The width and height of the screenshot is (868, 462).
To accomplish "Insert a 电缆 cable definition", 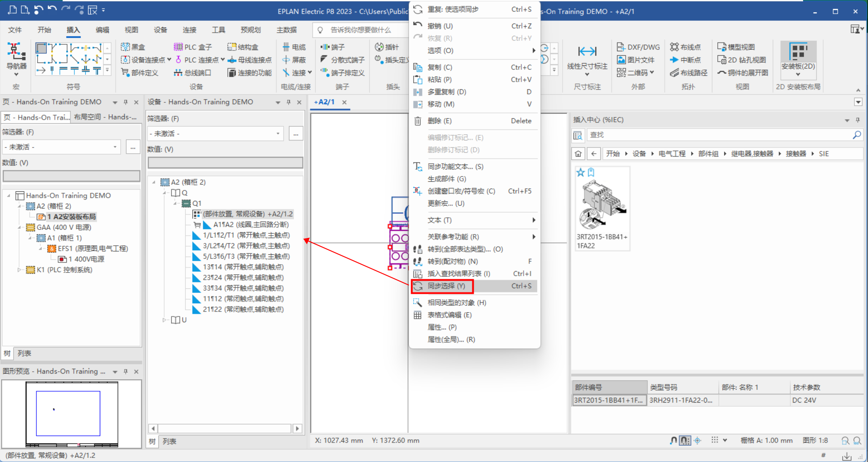I will [x=294, y=47].
